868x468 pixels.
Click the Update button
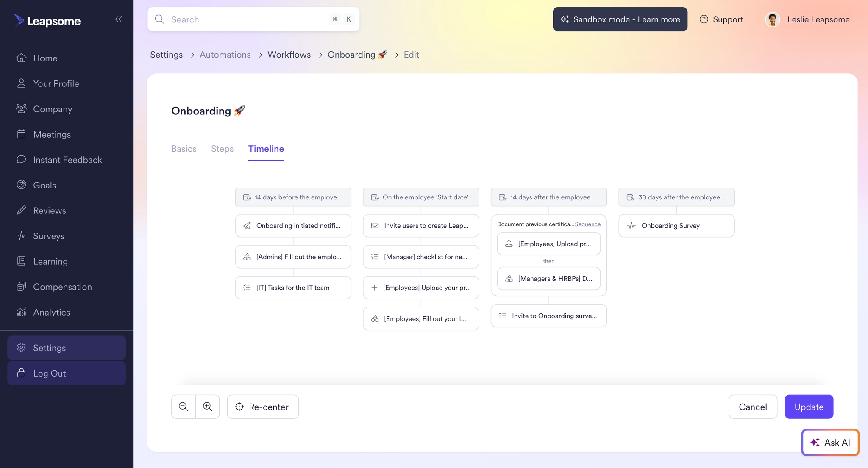tap(809, 407)
